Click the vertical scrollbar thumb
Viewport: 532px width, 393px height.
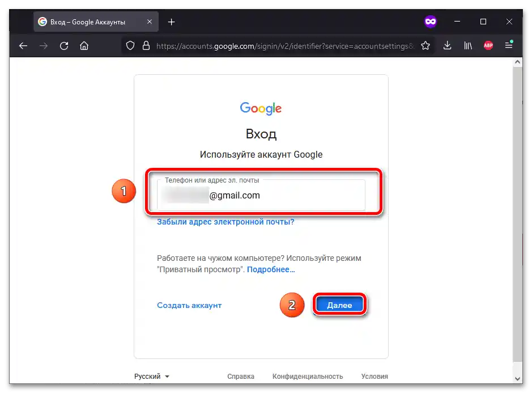coord(517,214)
